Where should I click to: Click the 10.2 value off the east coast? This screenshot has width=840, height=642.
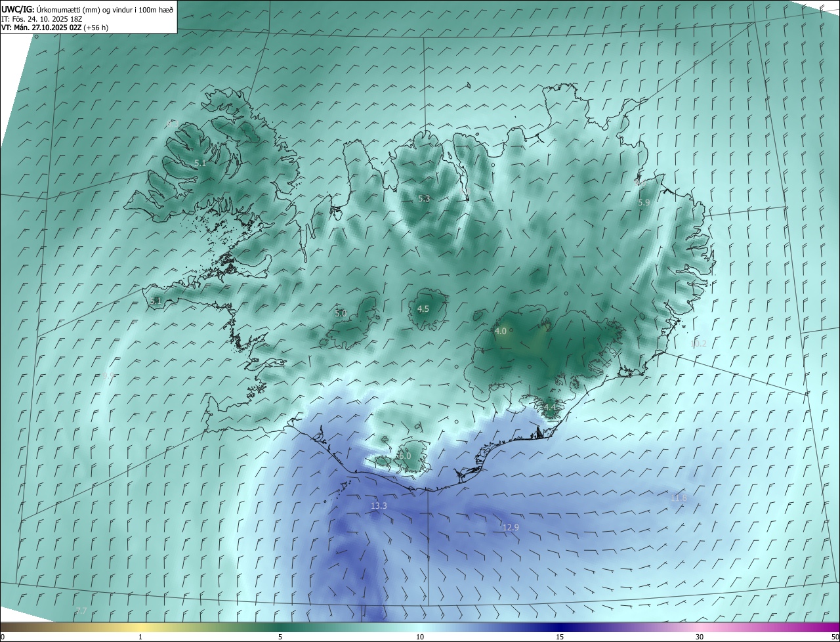click(x=699, y=343)
